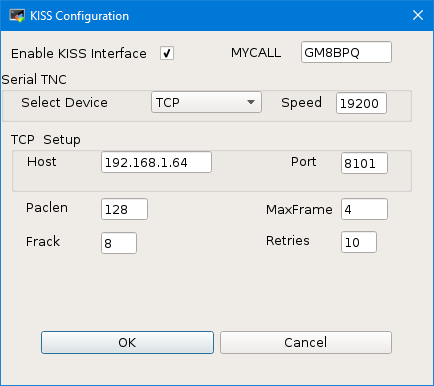The image size is (434, 386).
Task: Click the Speed label
Action: point(301,103)
